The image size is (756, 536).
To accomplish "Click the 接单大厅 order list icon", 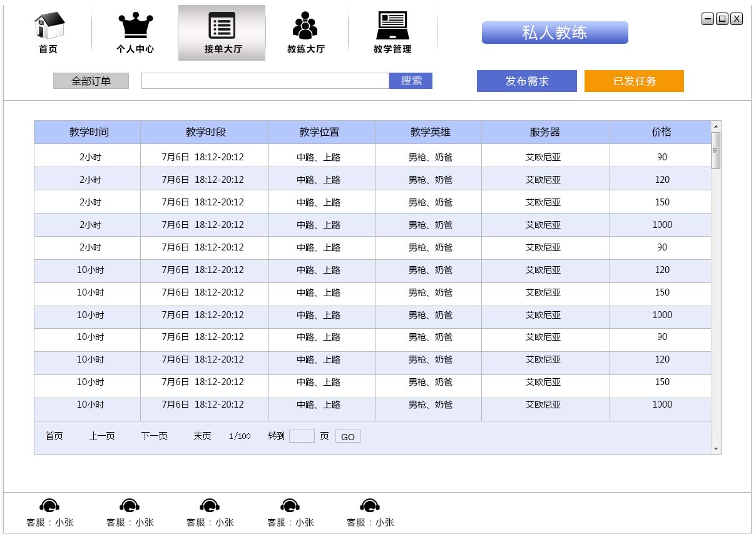I will click(x=222, y=26).
